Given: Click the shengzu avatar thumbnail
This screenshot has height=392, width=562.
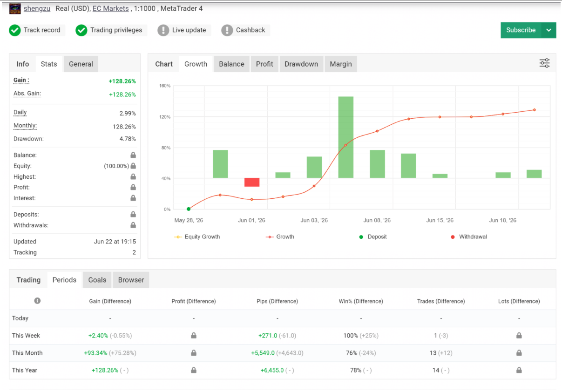Looking at the screenshot, I should (15, 8).
